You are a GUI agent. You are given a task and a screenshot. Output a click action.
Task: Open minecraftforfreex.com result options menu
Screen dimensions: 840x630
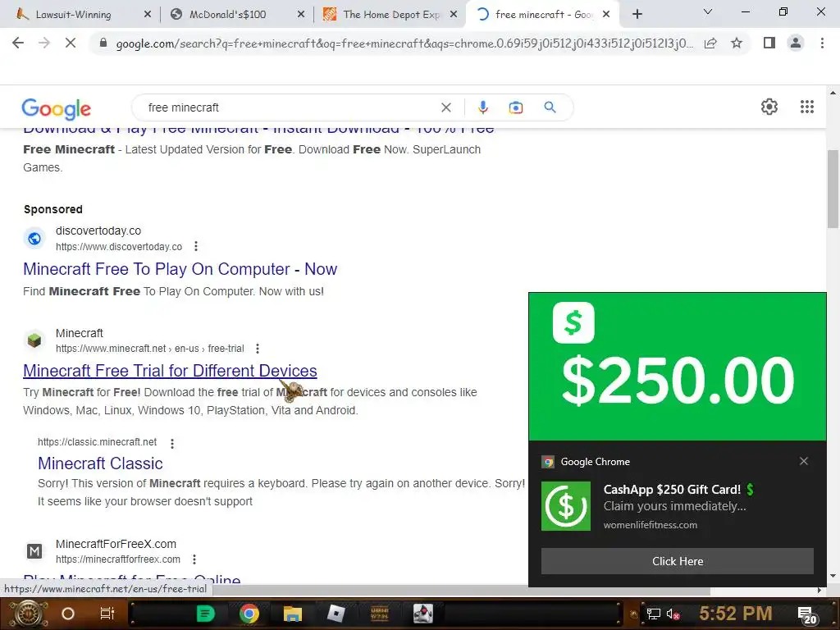pyautogui.click(x=194, y=559)
